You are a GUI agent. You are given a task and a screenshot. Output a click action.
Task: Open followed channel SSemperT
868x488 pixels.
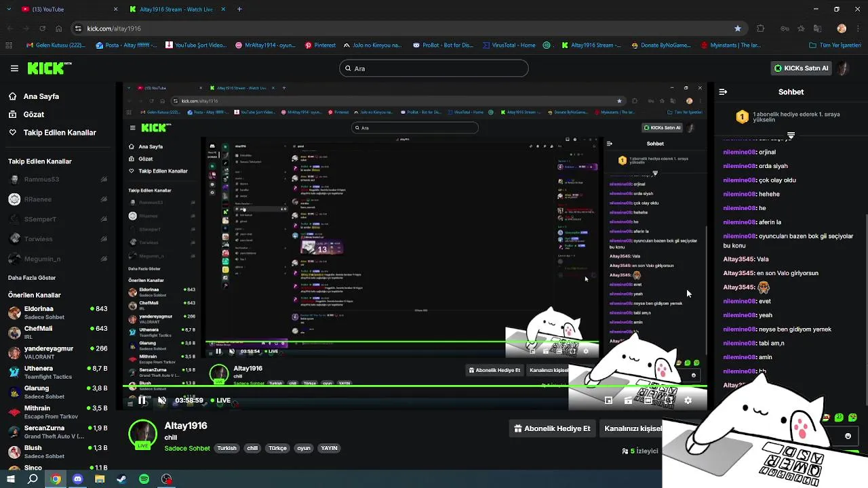tap(58, 219)
